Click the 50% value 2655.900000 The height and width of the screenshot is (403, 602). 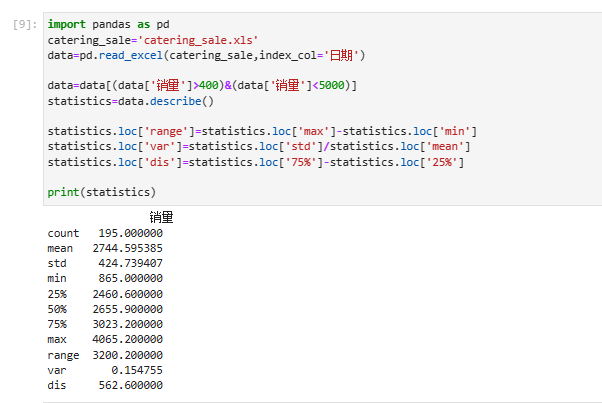click(127, 309)
